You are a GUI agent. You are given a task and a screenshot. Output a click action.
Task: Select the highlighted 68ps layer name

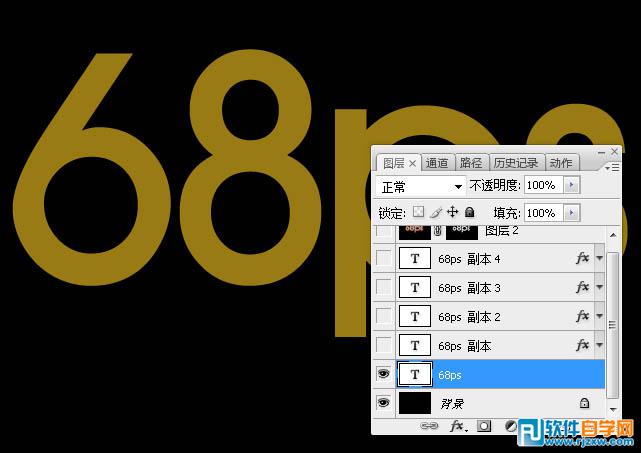449,375
